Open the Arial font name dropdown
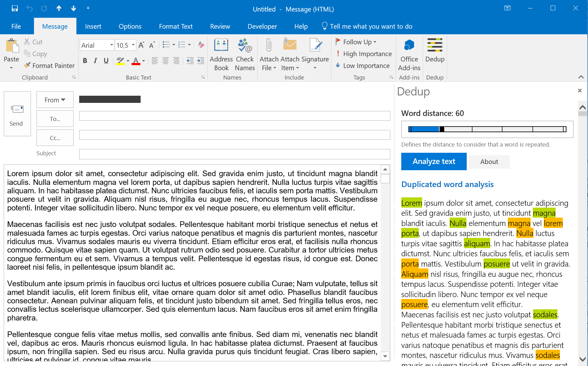This screenshot has width=588, height=366. (112, 45)
